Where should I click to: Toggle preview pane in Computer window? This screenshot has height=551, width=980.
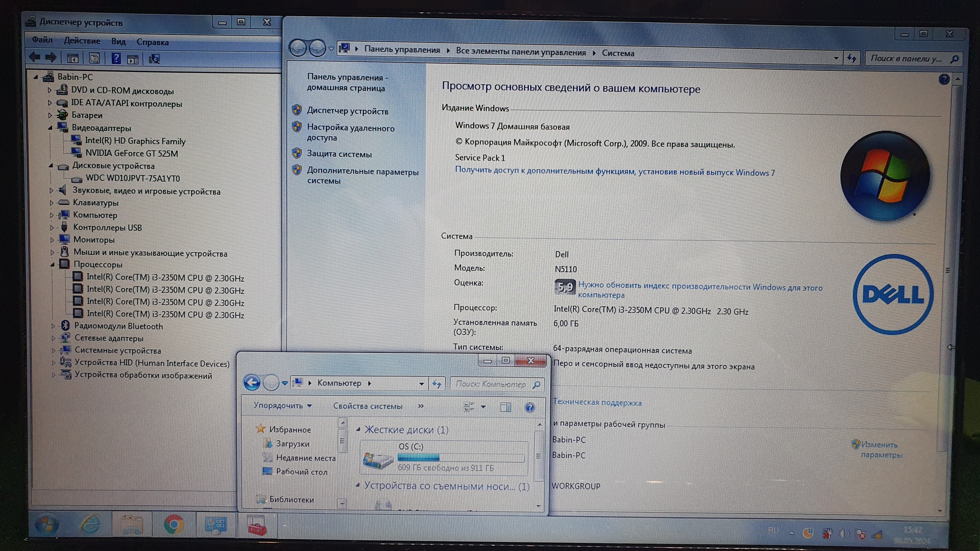click(x=505, y=407)
